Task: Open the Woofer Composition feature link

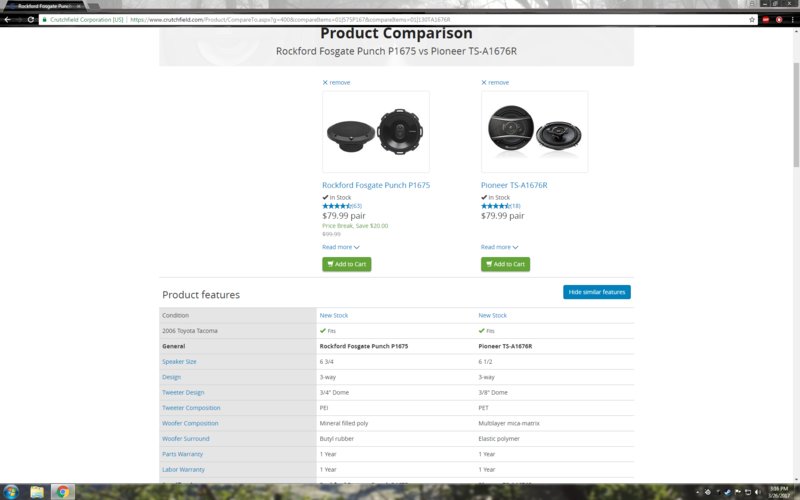Action: pyautogui.click(x=190, y=423)
